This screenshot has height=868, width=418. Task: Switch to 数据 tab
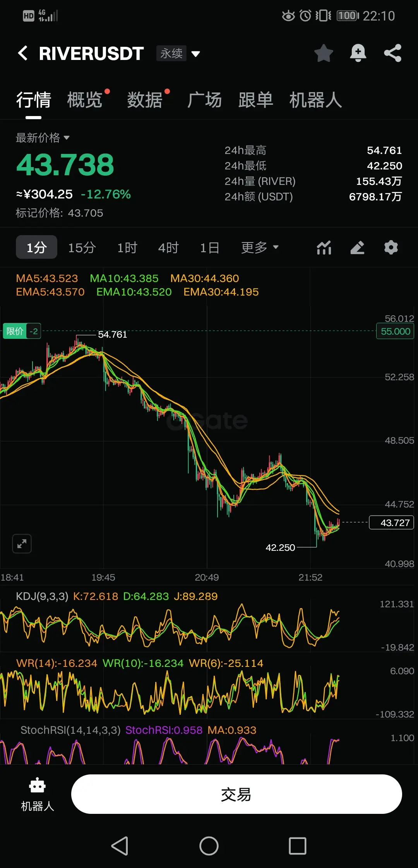pos(145,100)
